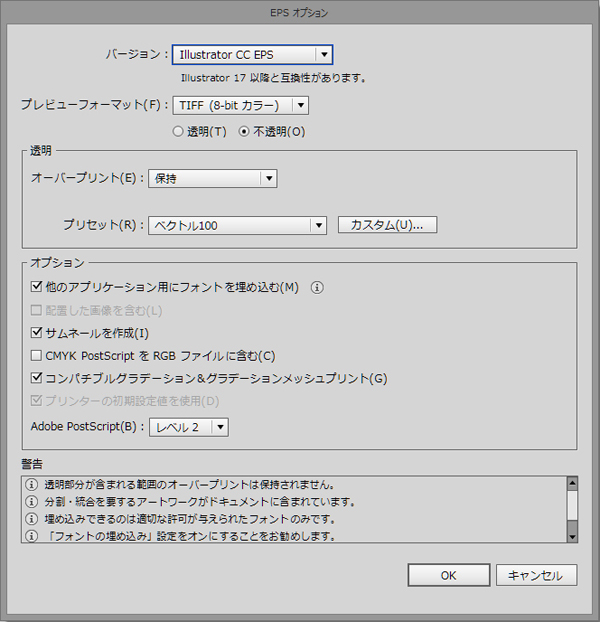This screenshot has width=600, height=622.
Task: Select the 不透明(O) radio button
Action: tap(244, 131)
